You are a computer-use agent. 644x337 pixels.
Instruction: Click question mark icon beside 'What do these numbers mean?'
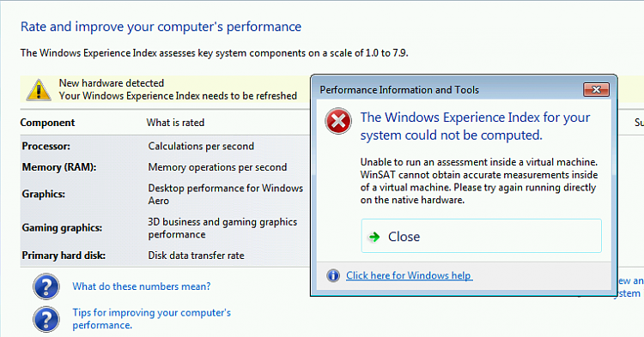pos(46,286)
